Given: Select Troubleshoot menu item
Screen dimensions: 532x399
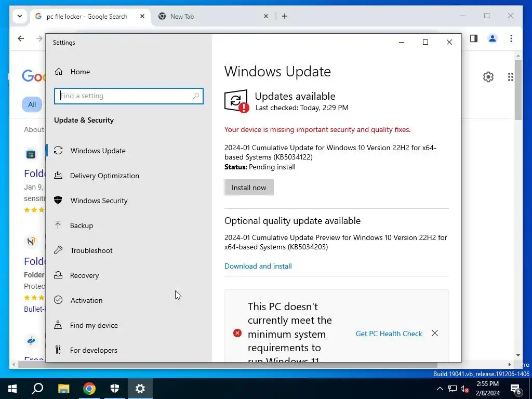Looking at the screenshot, I should (x=91, y=250).
